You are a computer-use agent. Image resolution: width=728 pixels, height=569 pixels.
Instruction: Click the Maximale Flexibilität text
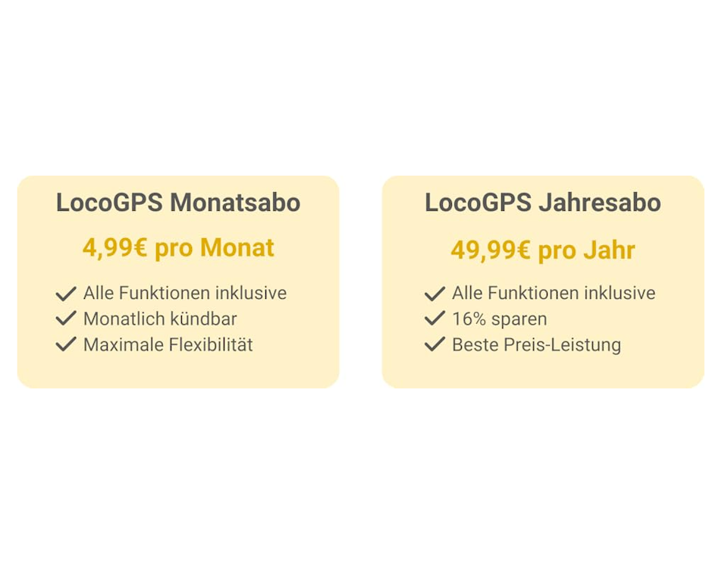168,344
